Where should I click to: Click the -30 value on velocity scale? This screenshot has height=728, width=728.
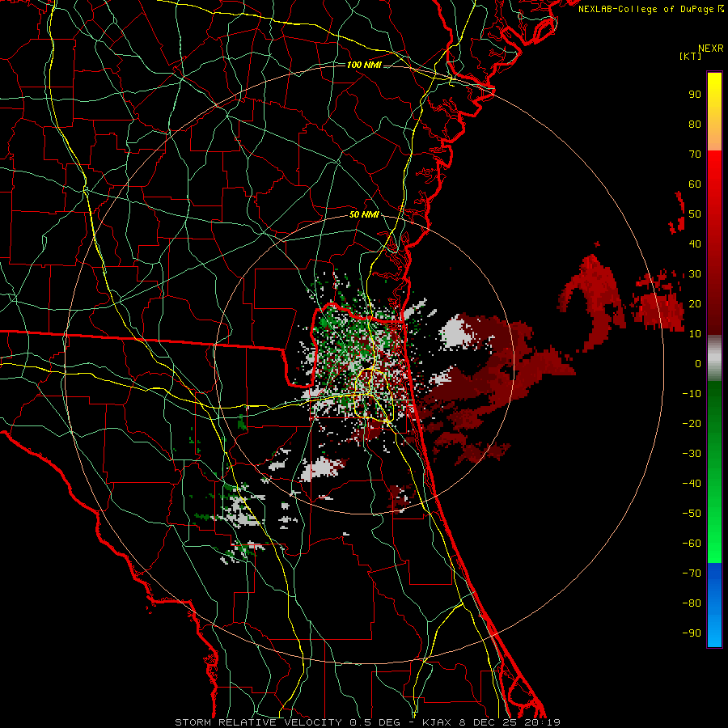point(692,454)
